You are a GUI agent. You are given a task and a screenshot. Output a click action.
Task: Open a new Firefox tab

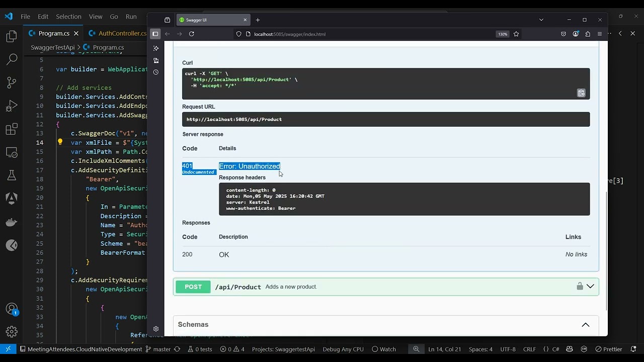pos(258,20)
